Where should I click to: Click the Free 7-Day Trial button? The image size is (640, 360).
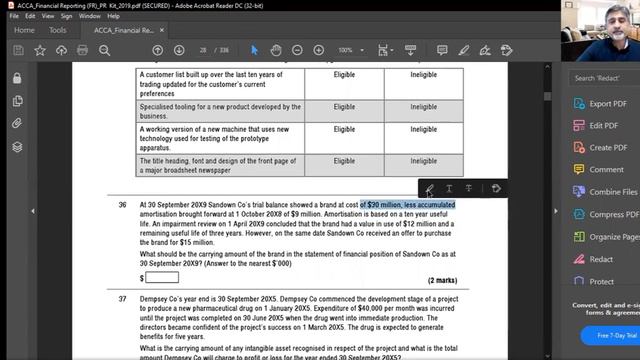(611, 336)
